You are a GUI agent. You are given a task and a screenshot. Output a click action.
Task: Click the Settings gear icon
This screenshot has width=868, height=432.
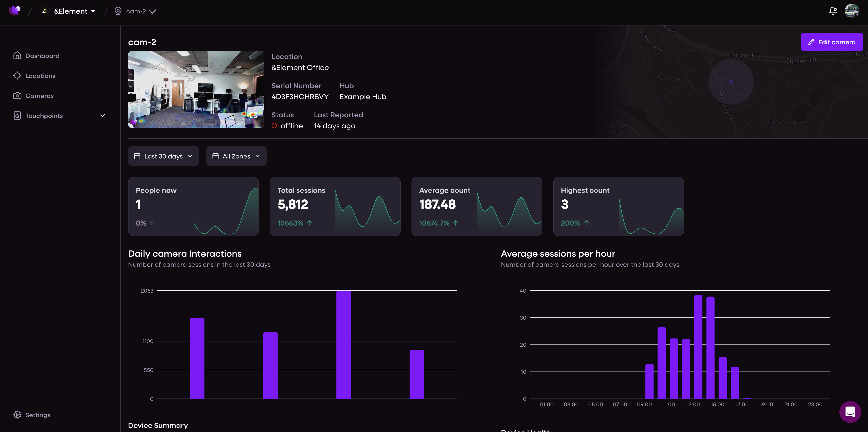pyautogui.click(x=17, y=415)
